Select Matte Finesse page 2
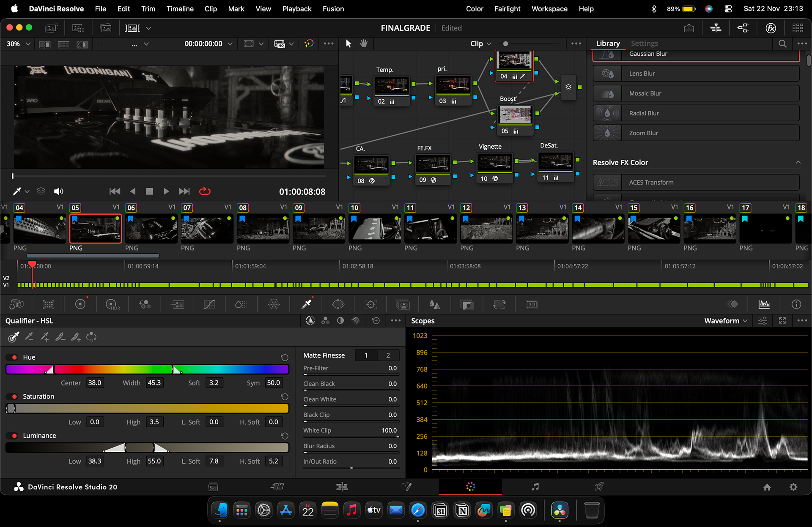812x527 pixels. coord(388,355)
